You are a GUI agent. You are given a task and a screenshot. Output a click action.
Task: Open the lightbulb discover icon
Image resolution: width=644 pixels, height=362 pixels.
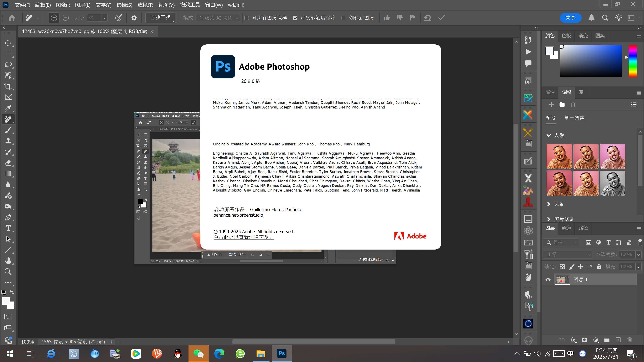(619, 18)
